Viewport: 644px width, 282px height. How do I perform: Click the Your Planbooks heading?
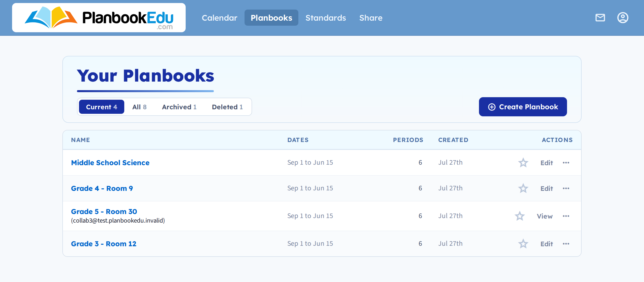[x=145, y=76]
